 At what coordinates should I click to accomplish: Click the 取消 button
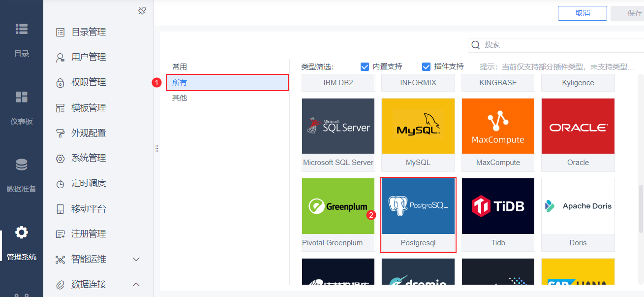(x=582, y=13)
